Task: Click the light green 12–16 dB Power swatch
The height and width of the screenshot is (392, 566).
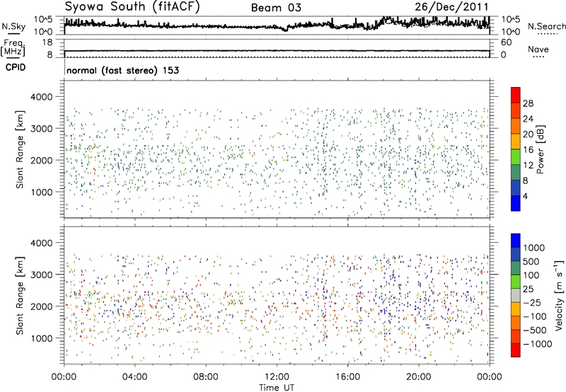Action: coord(516,157)
